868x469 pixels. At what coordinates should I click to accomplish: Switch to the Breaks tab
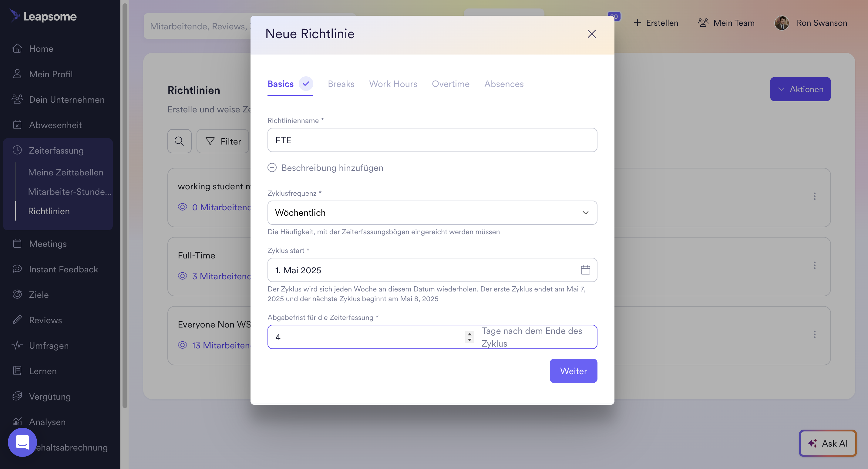(x=341, y=84)
